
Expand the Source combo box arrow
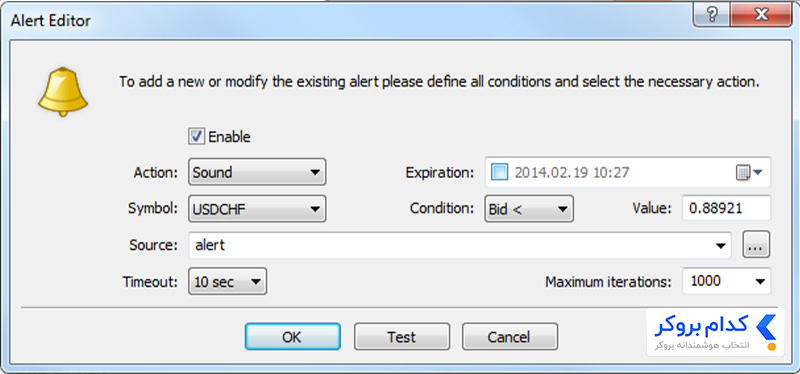(x=720, y=245)
